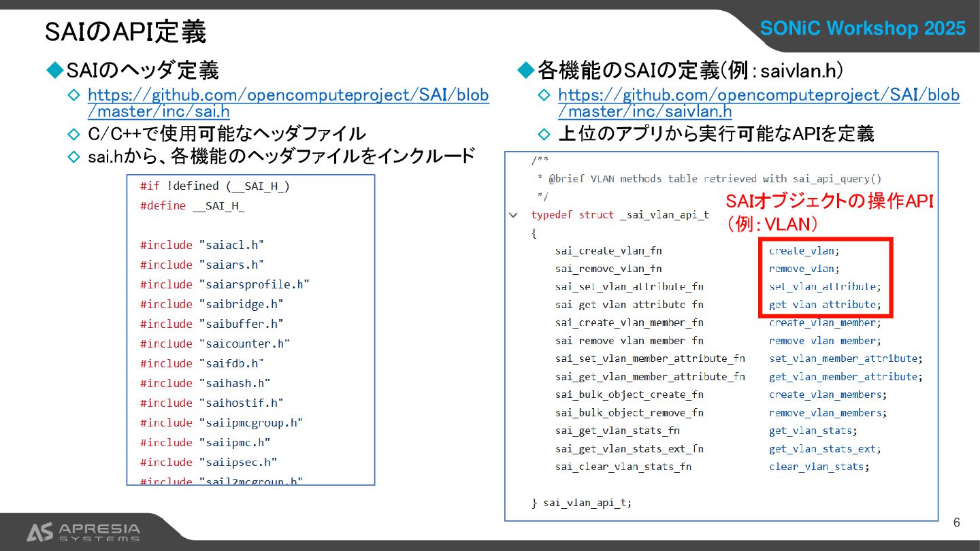The image size is (980, 551).
Task: Open the saivlan.h GitHub link
Action: tap(759, 103)
